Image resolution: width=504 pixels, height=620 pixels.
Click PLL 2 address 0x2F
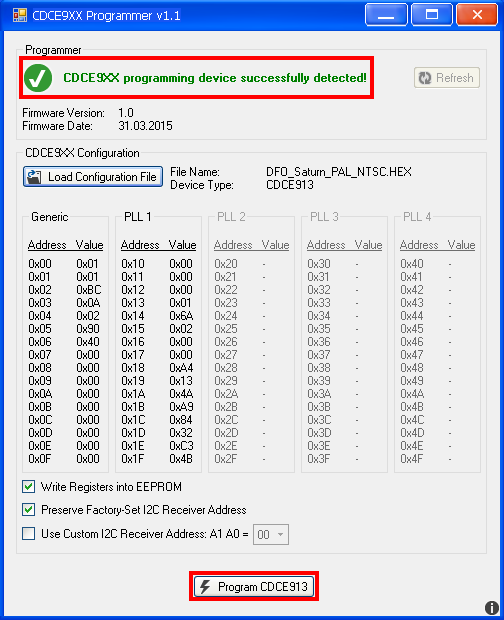225,459
